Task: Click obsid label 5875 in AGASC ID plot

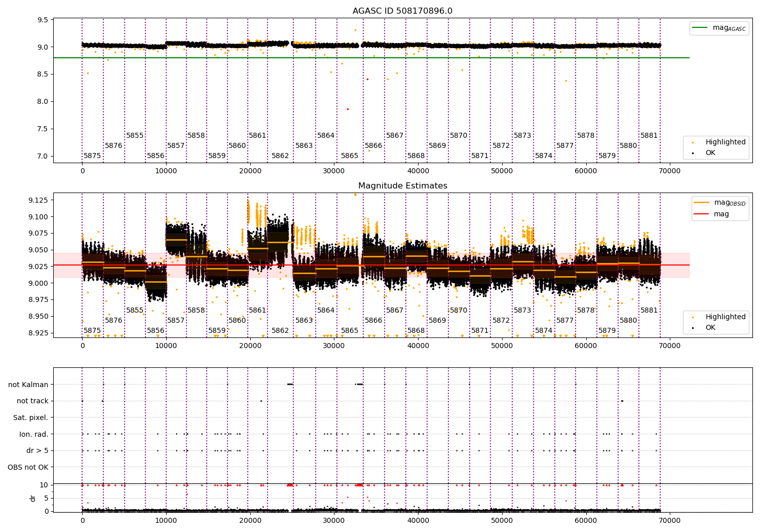Action: click(x=92, y=156)
